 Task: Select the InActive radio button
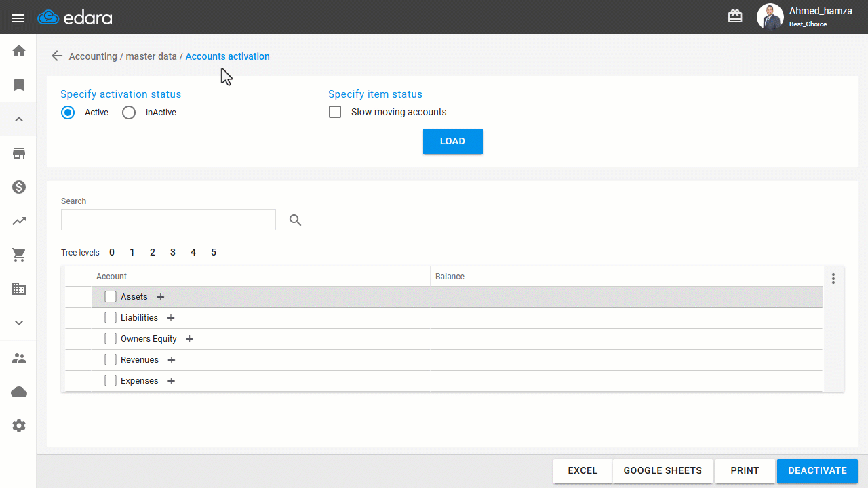pyautogui.click(x=129, y=113)
